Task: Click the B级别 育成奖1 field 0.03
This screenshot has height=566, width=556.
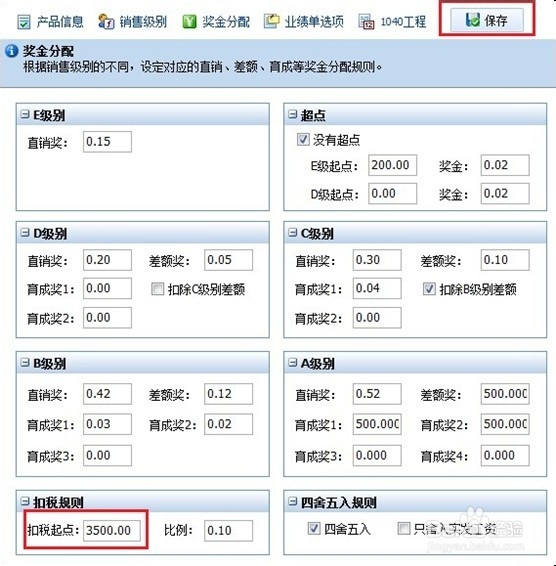Action: point(107,424)
